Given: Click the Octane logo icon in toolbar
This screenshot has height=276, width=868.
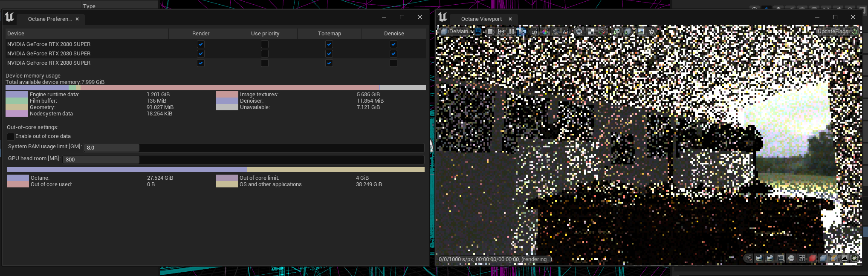Looking at the screenshot, I should (x=652, y=32).
